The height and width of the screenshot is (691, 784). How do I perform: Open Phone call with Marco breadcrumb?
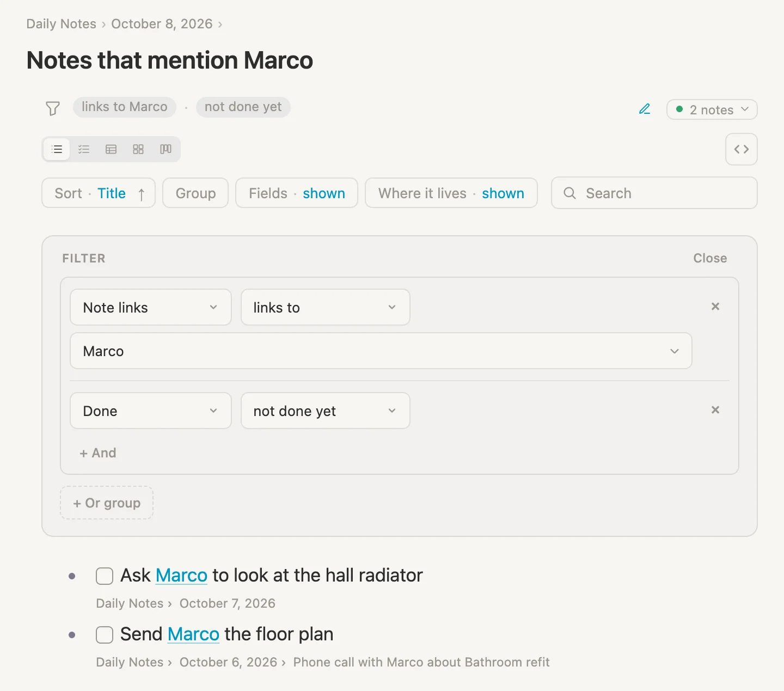pos(421,662)
